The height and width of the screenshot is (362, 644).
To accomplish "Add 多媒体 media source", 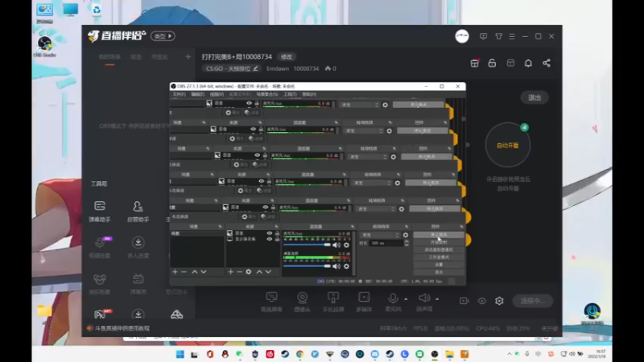I will pyautogui.click(x=364, y=301).
